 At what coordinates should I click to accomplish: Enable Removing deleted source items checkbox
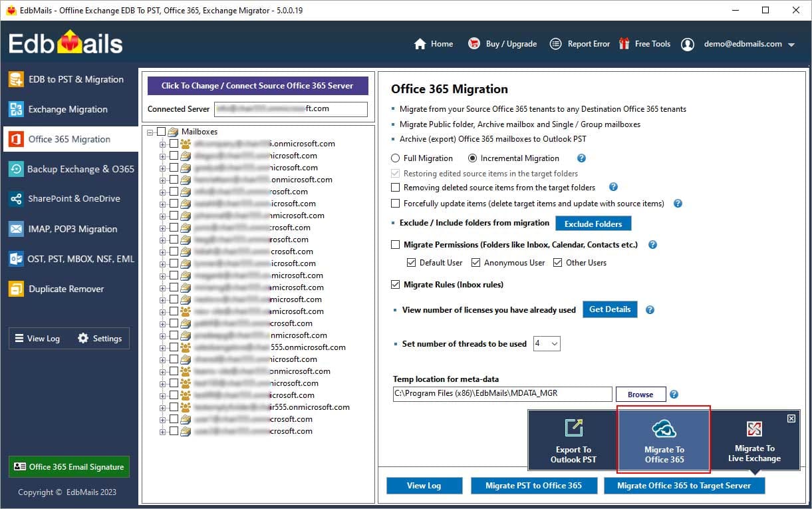396,188
